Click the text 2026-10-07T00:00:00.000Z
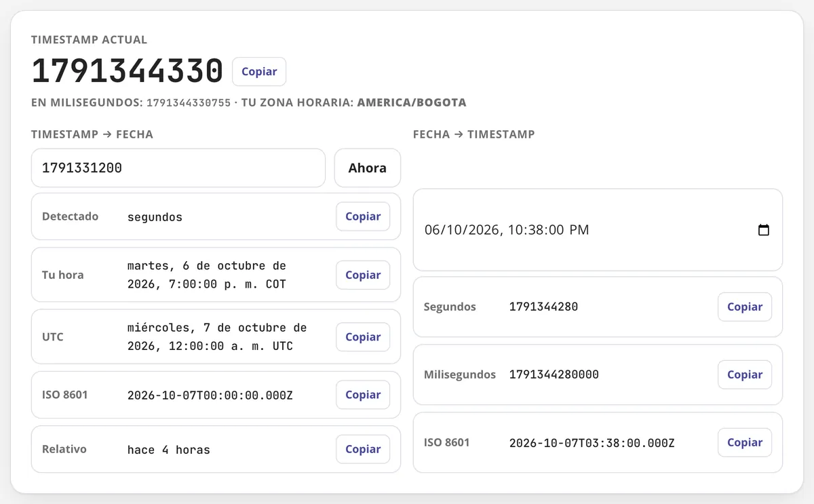This screenshot has width=814, height=504. point(210,395)
